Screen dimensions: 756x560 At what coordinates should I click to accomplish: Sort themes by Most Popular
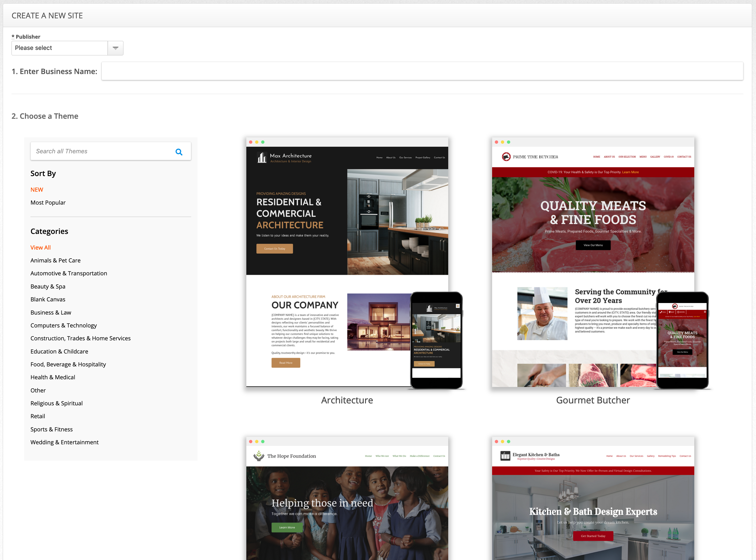click(x=48, y=202)
